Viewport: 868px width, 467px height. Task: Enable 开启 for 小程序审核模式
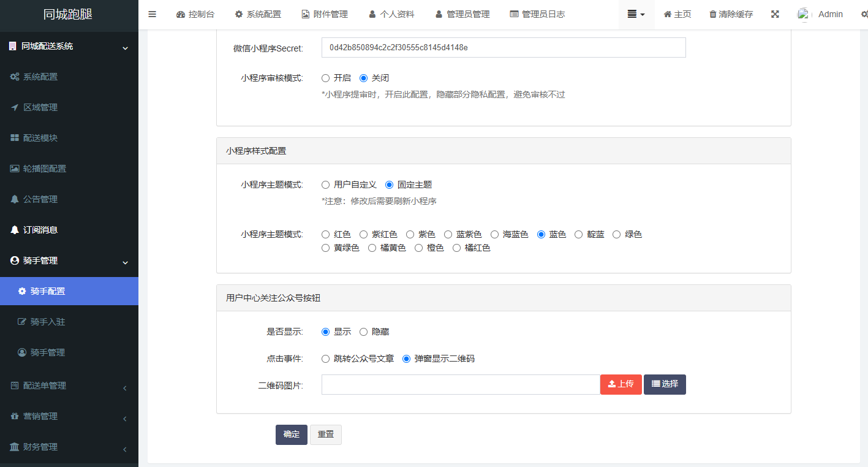325,78
